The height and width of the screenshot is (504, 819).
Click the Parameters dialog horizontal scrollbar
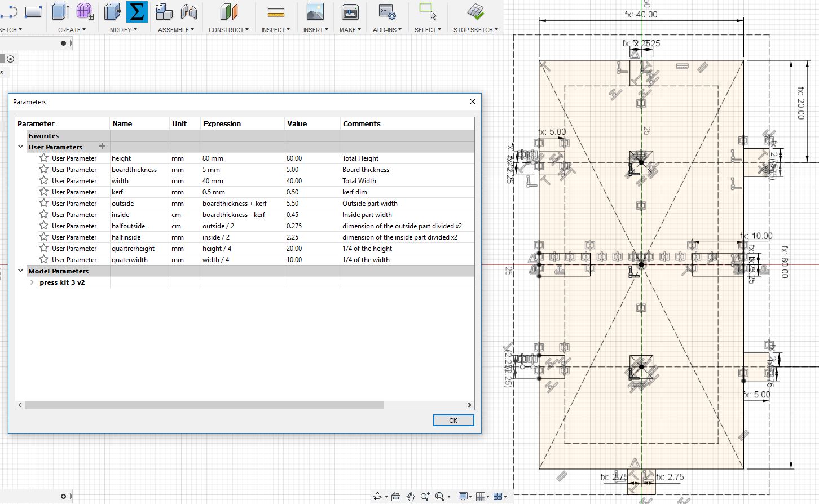click(x=204, y=405)
